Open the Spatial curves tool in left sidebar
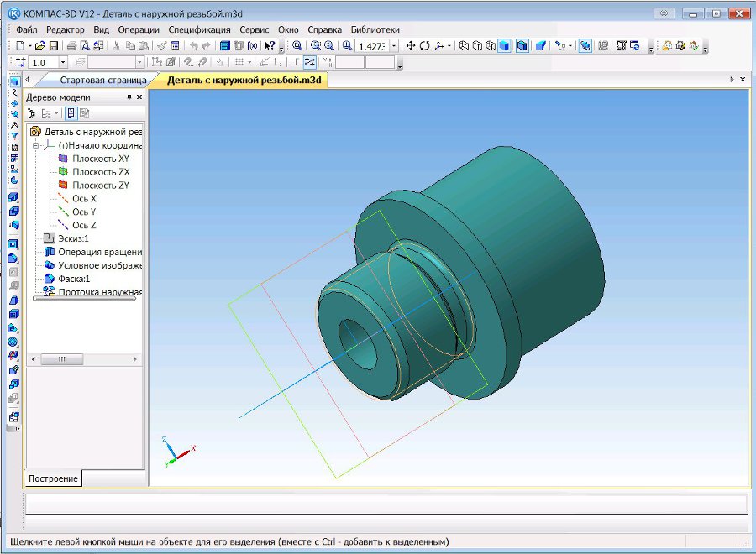 (14, 92)
